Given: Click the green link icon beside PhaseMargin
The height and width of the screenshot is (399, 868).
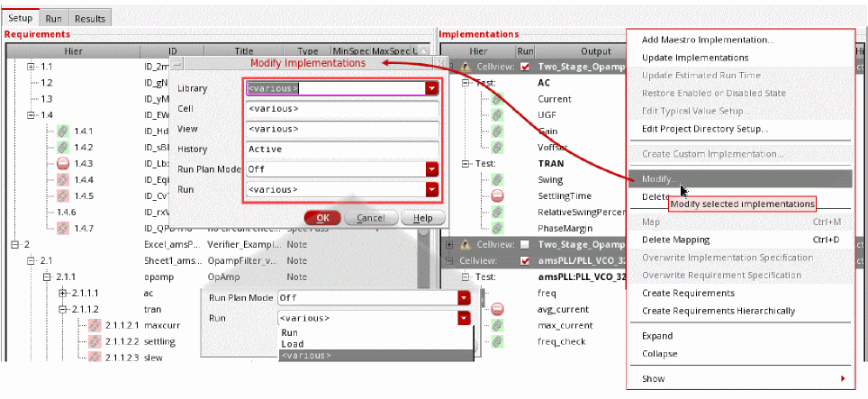Looking at the screenshot, I should click(497, 228).
